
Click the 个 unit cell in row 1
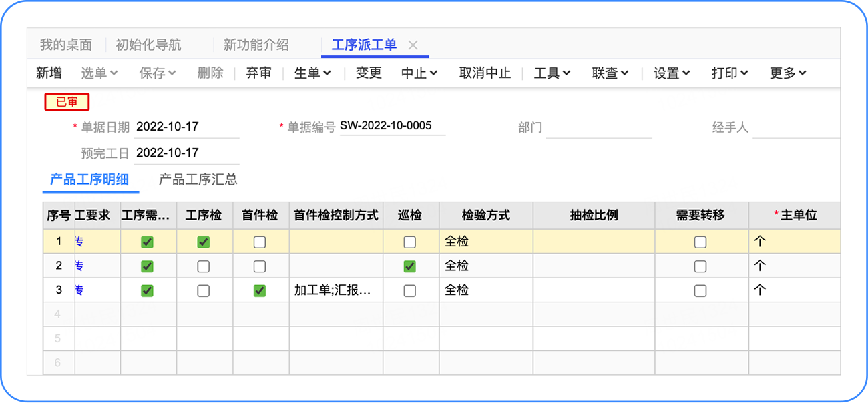(x=795, y=242)
